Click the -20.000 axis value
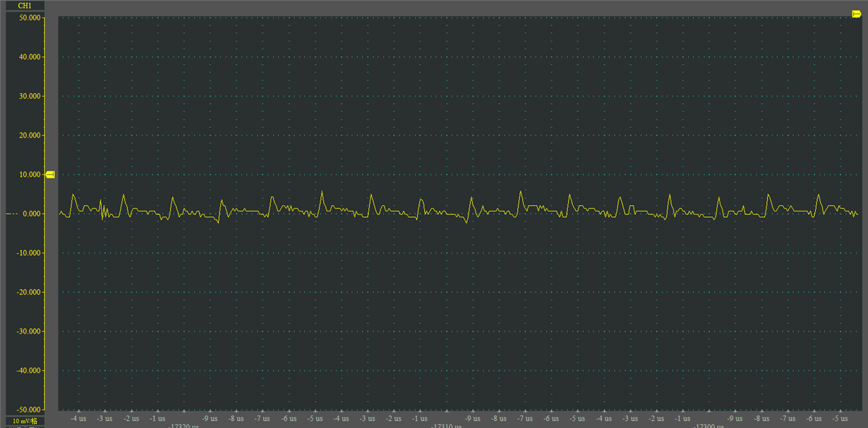 click(29, 292)
